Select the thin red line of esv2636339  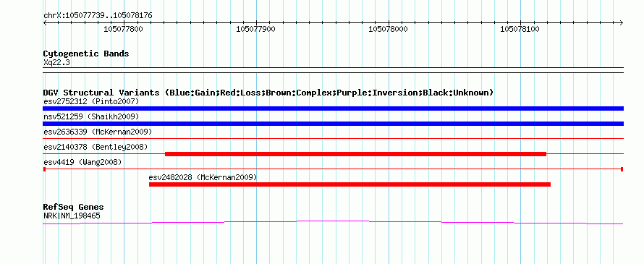click(333, 139)
